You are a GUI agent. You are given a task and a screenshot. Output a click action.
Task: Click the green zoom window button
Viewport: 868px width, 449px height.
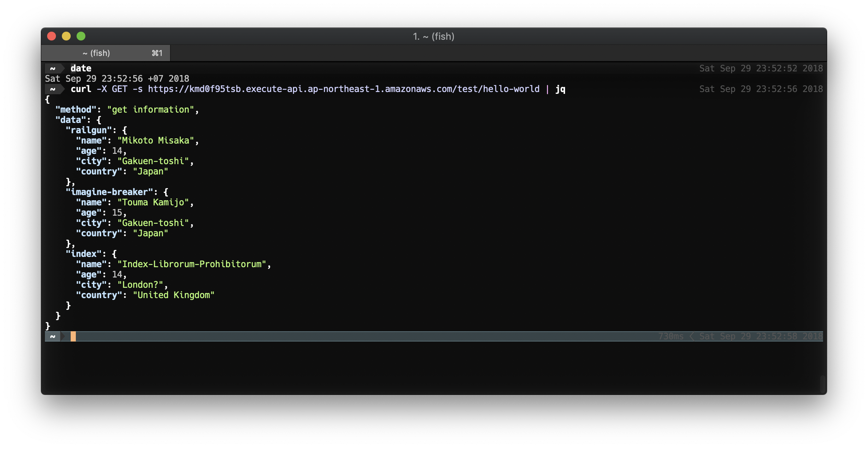click(81, 36)
